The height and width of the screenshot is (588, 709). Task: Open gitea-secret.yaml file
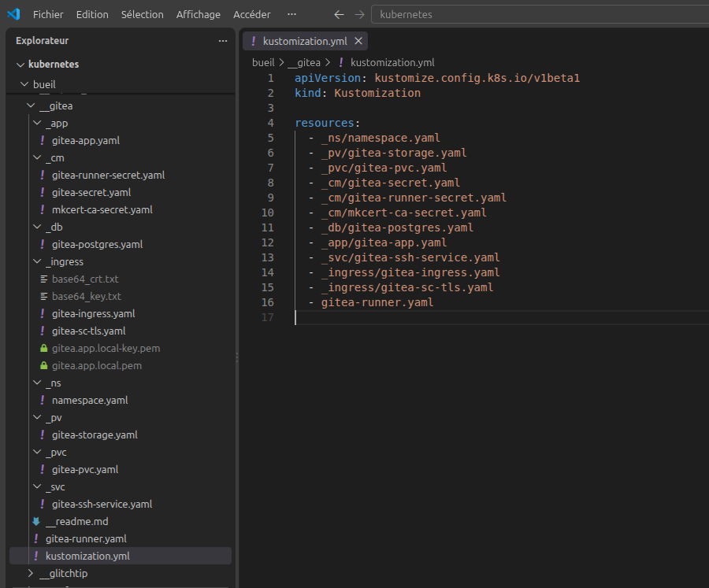[x=91, y=193]
